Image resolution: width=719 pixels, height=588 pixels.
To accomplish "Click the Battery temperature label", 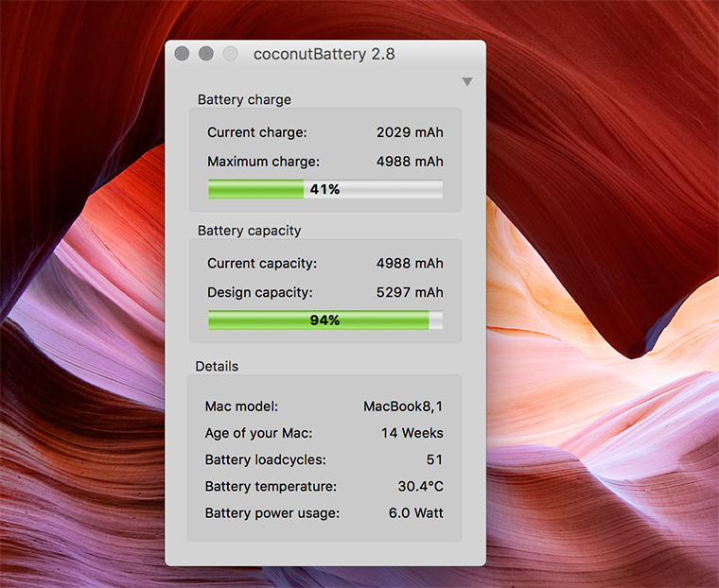I will (271, 486).
